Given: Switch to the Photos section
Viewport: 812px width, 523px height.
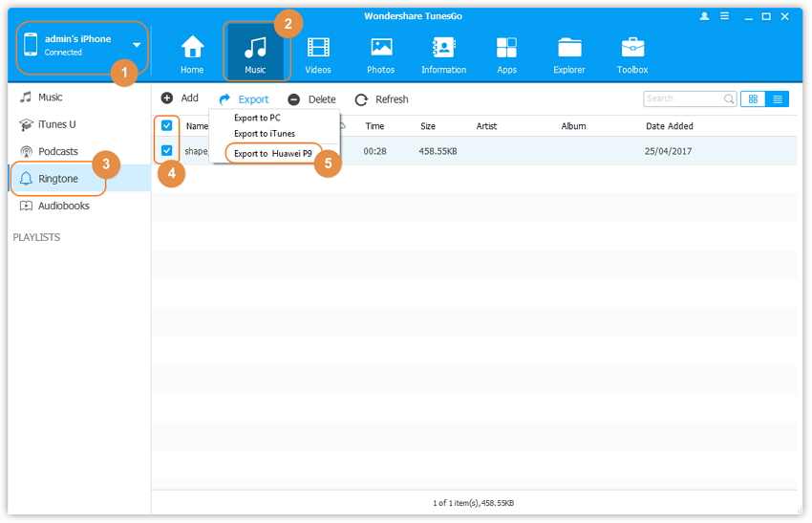Looking at the screenshot, I should [x=381, y=53].
